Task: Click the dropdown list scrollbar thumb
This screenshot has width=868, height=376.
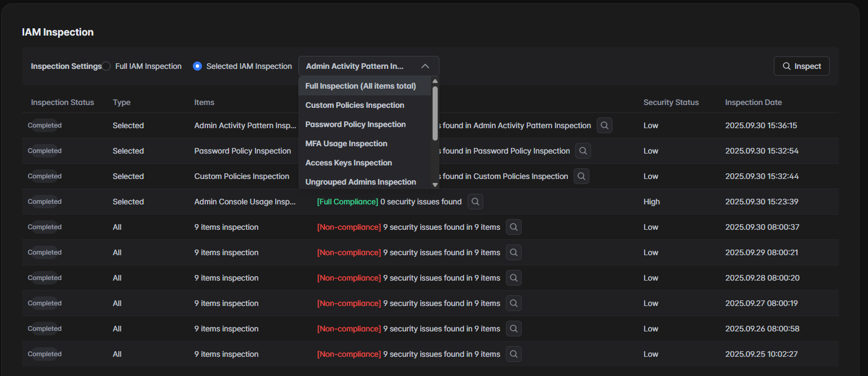Action: [435, 113]
